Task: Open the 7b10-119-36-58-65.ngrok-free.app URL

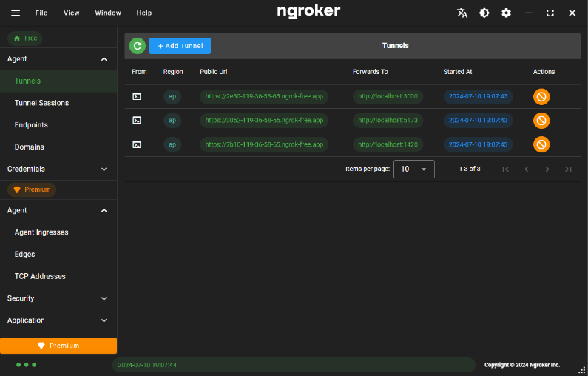Action: pos(264,144)
